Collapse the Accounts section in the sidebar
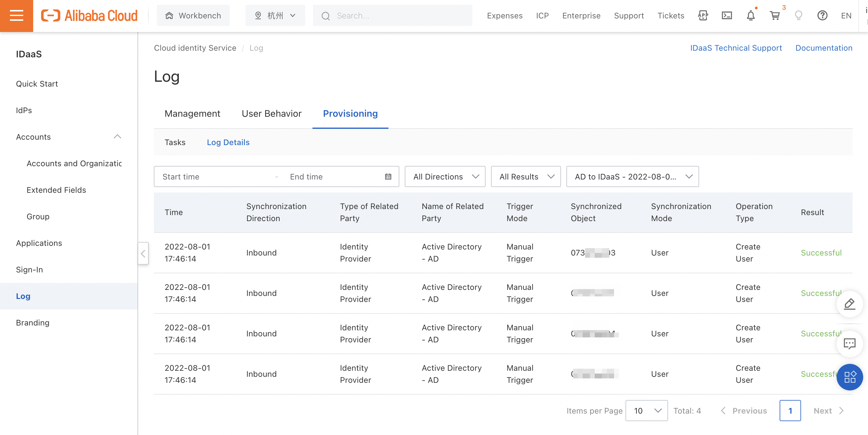Image resolution: width=868 pixels, height=435 pixels. click(117, 136)
